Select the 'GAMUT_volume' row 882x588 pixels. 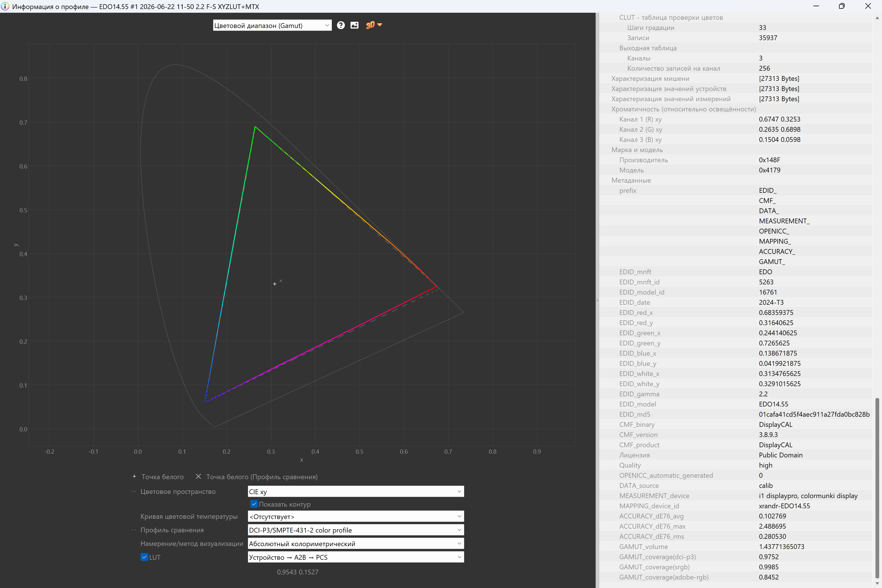pos(736,546)
